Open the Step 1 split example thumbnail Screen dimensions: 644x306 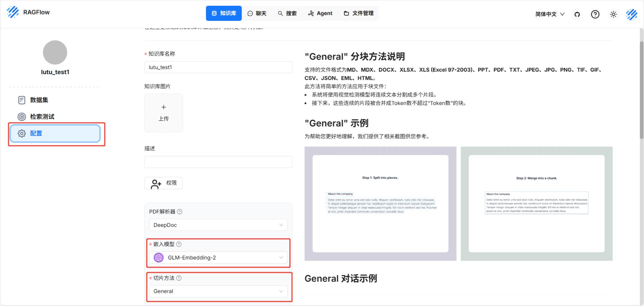(x=380, y=204)
